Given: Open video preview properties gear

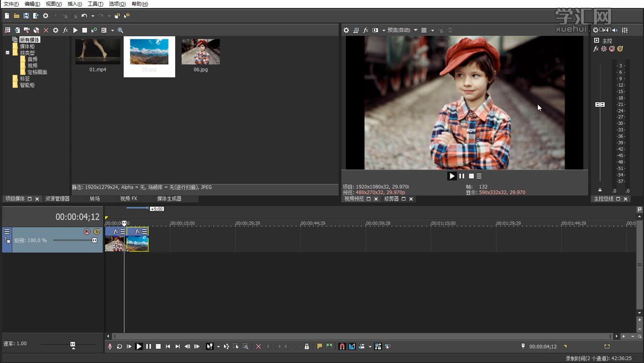Looking at the screenshot, I should coord(346,30).
